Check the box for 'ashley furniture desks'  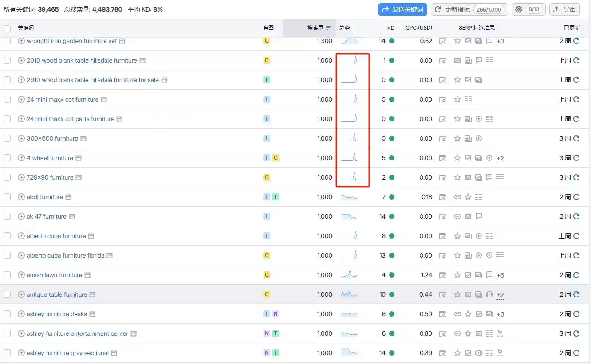7,314
